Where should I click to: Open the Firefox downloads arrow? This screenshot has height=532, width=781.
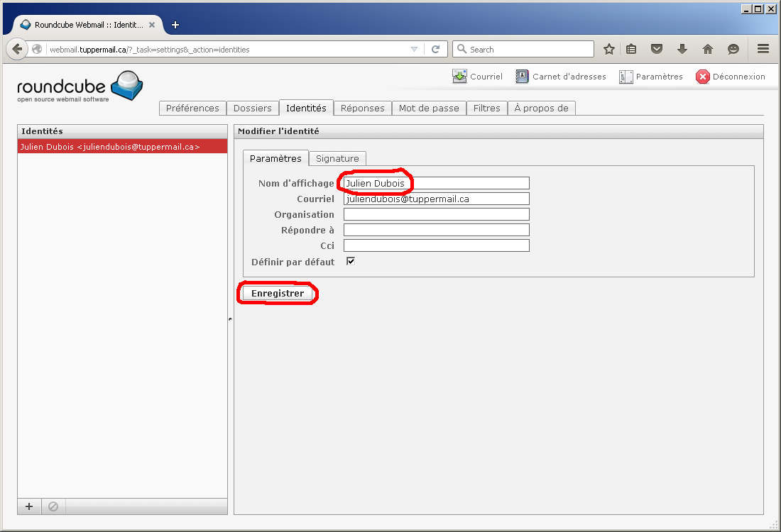[x=682, y=49]
